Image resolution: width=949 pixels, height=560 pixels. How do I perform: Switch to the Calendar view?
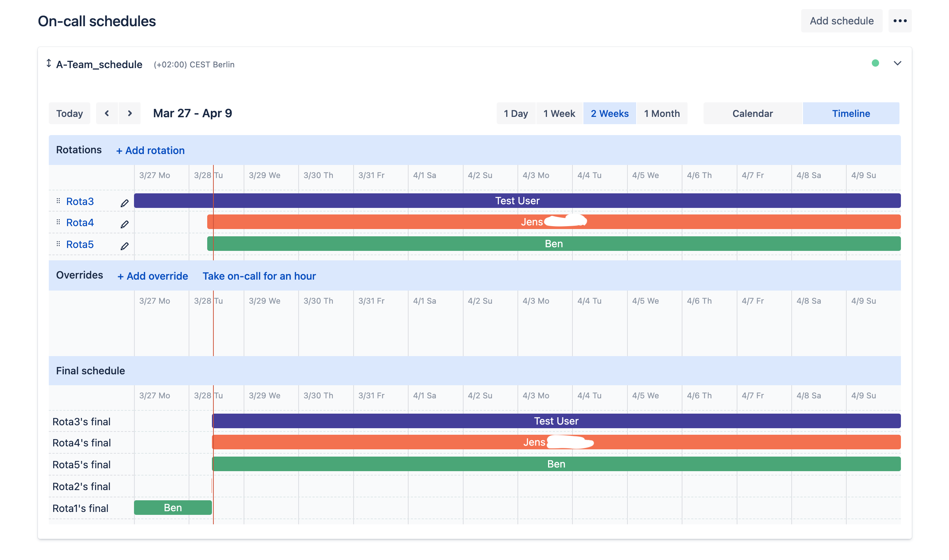[753, 113]
